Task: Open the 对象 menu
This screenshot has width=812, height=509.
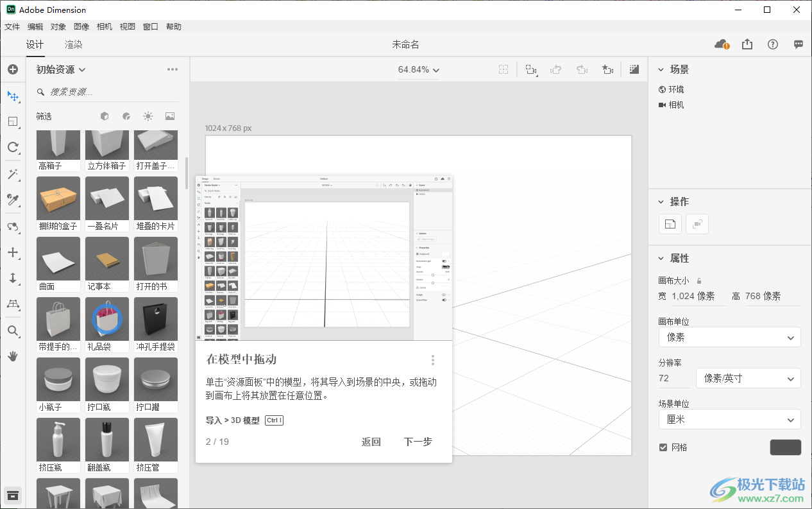Action: pos(58,27)
